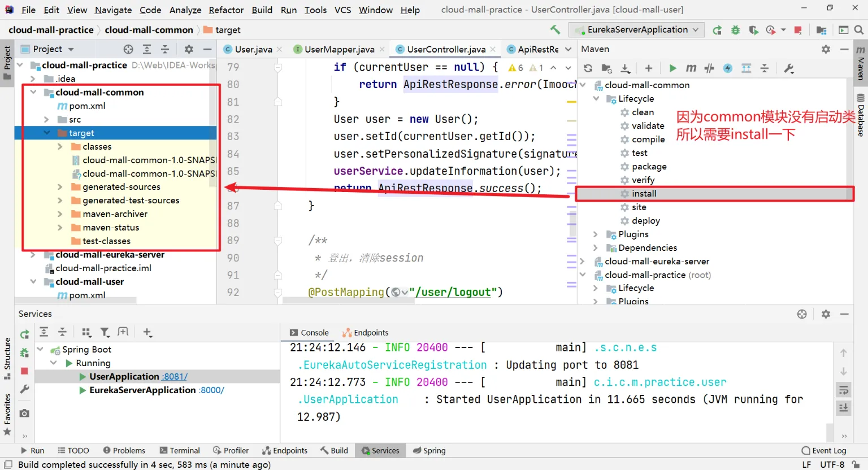Toggle Maven Offline Mode

[709, 68]
